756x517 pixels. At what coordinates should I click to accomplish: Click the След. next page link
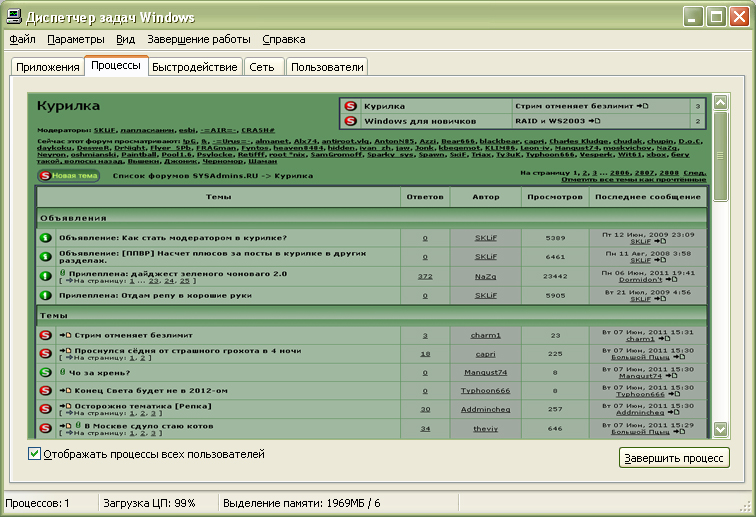[695, 173]
